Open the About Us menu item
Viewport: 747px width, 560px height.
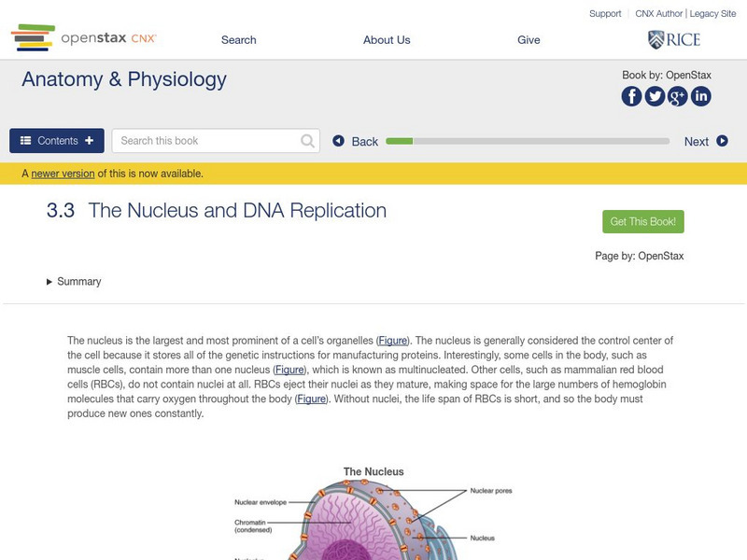click(387, 40)
